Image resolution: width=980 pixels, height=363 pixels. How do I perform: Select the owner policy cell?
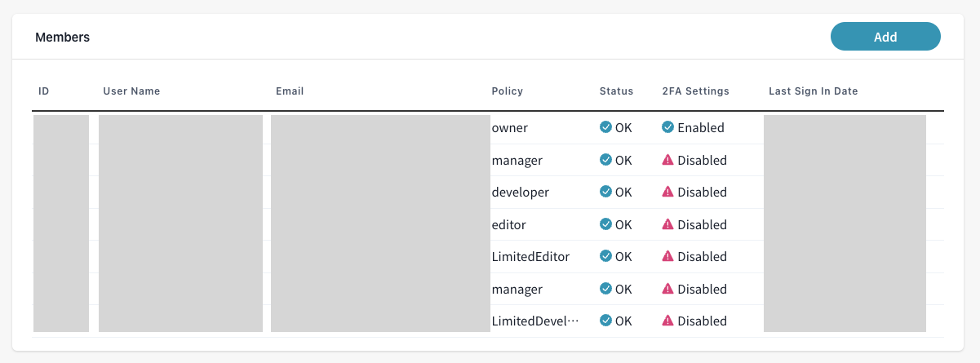(x=510, y=128)
